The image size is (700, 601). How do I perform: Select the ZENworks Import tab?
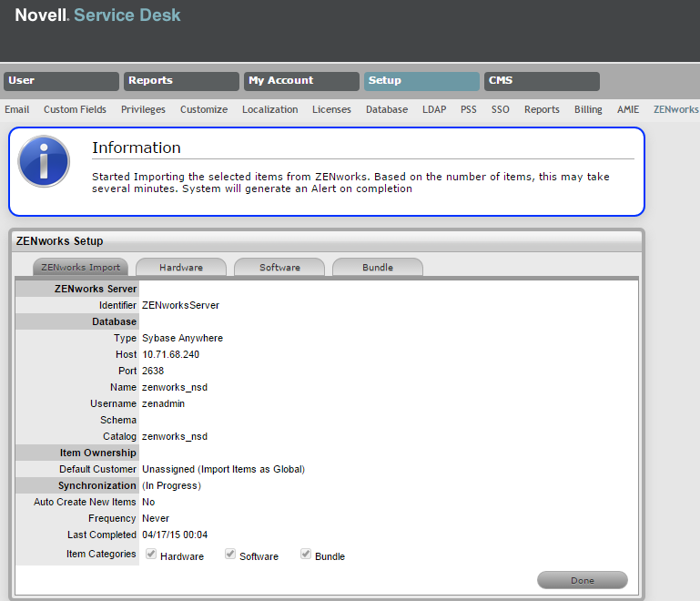(x=80, y=268)
